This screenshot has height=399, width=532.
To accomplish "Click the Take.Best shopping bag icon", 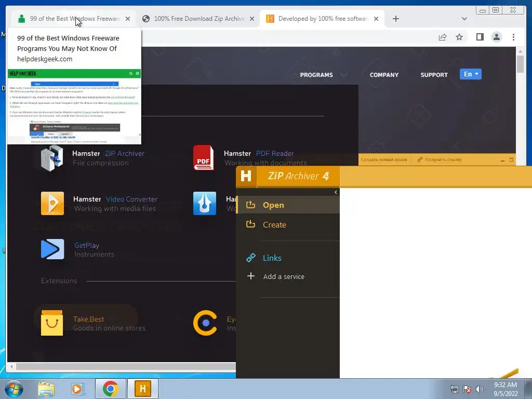I will (52, 323).
